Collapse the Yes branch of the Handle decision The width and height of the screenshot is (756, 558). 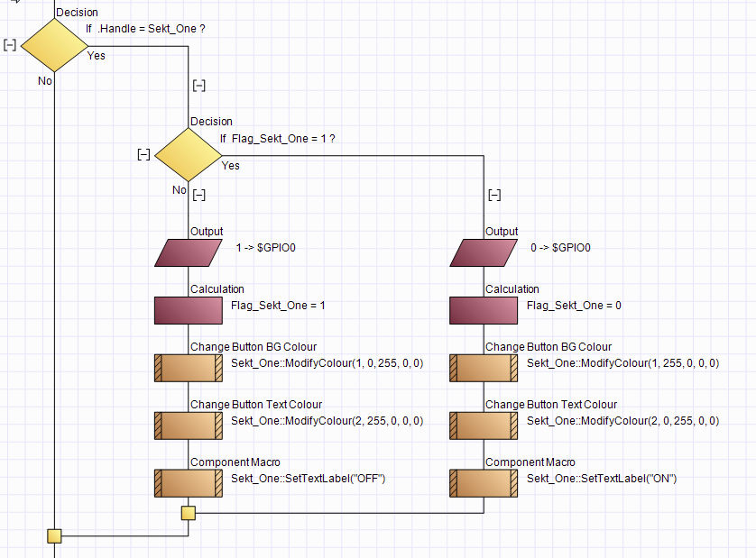click(199, 86)
